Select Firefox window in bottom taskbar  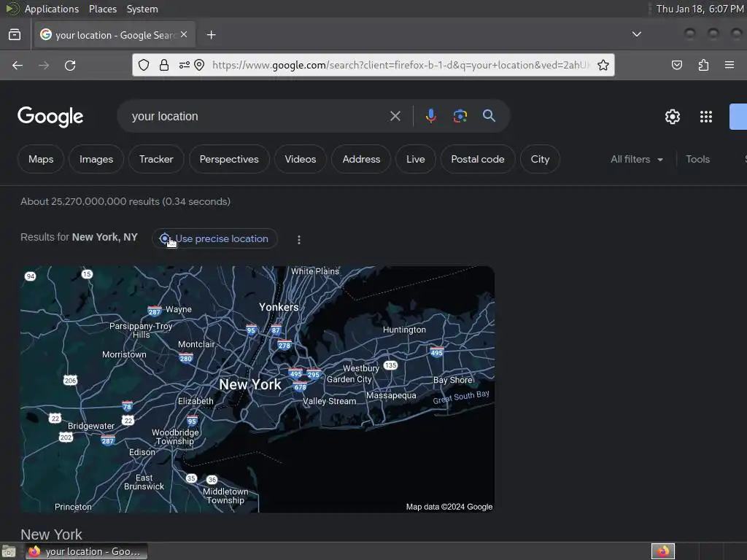click(x=87, y=551)
